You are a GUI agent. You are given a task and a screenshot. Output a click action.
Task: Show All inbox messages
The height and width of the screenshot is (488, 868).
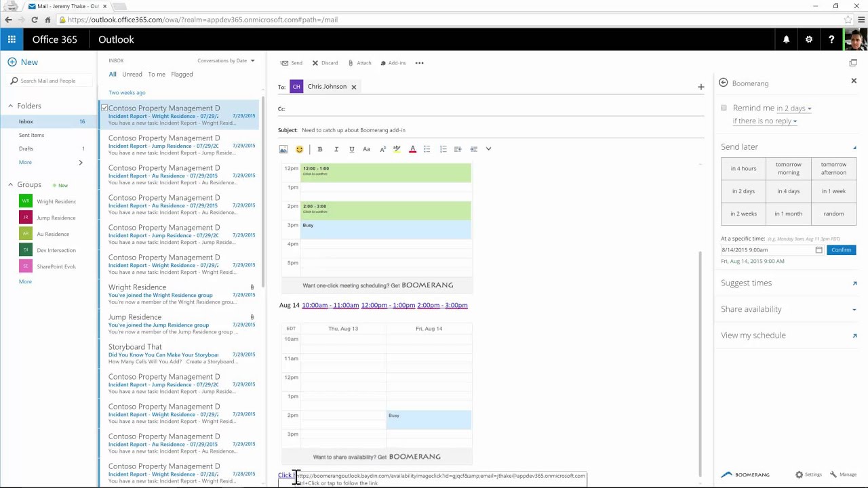coord(113,75)
